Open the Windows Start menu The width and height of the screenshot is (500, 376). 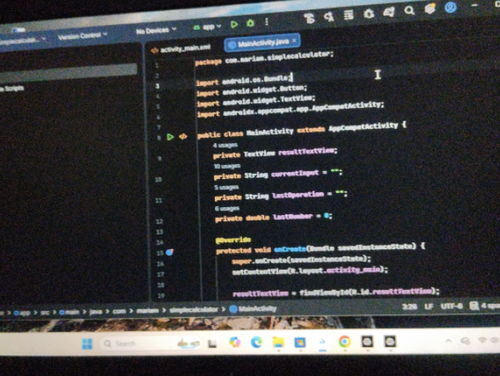(x=87, y=343)
